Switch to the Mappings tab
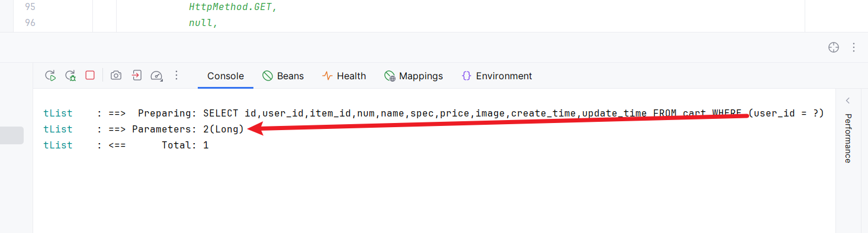Viewport: 868px width, 233px height. coord(413,76)
